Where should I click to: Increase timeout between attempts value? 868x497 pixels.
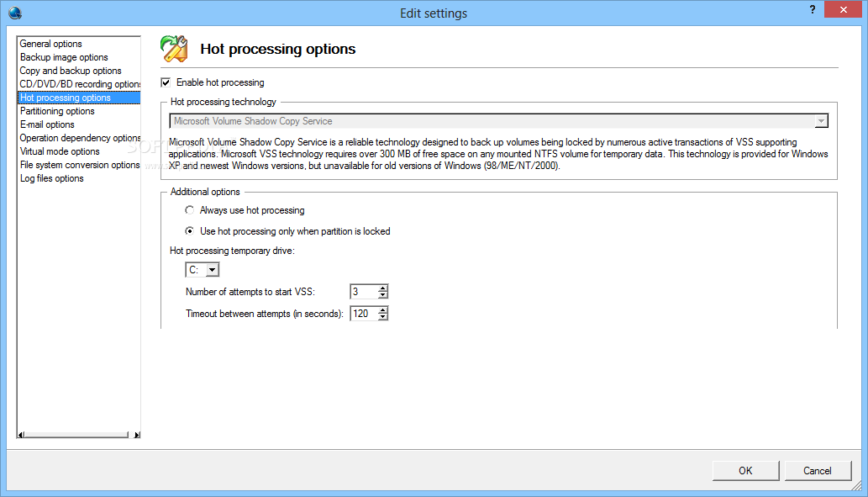pyautogui.click(x=382, y=310)
